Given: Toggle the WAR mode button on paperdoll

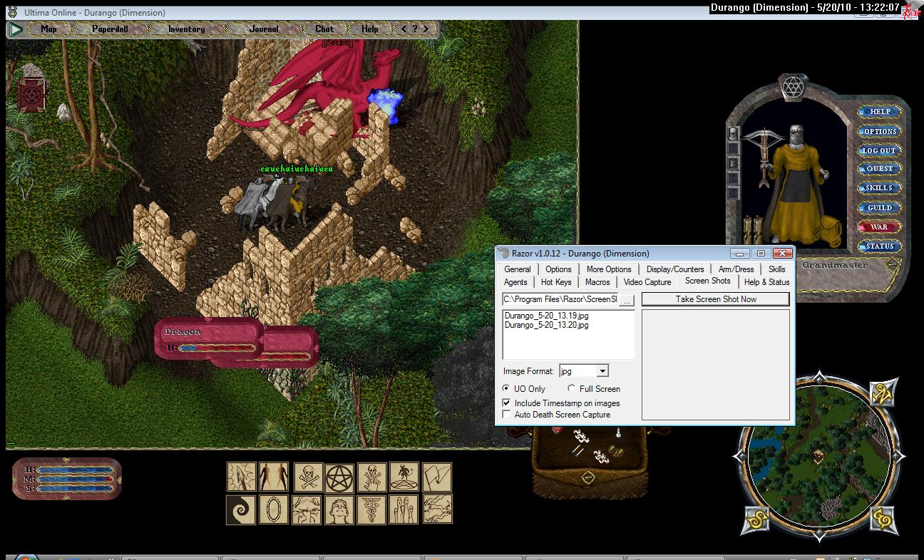Looking at the screenshot, I should point(879,227).
